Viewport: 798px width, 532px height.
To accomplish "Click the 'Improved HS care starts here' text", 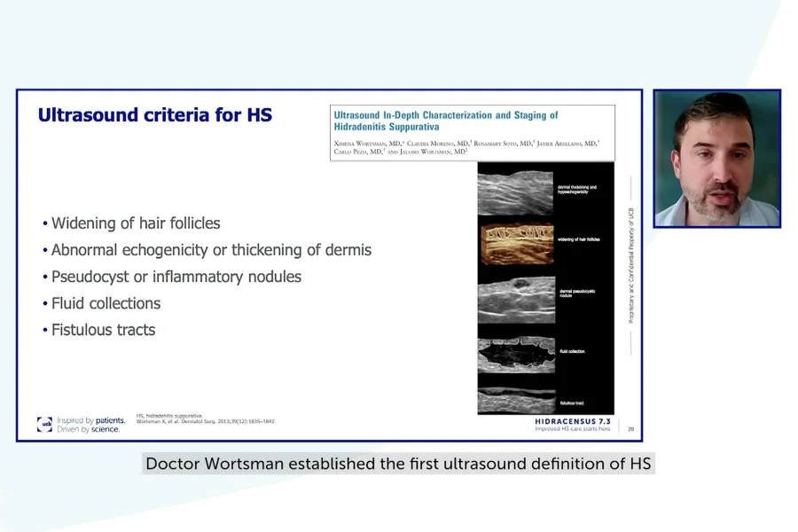I will point(573,429).
